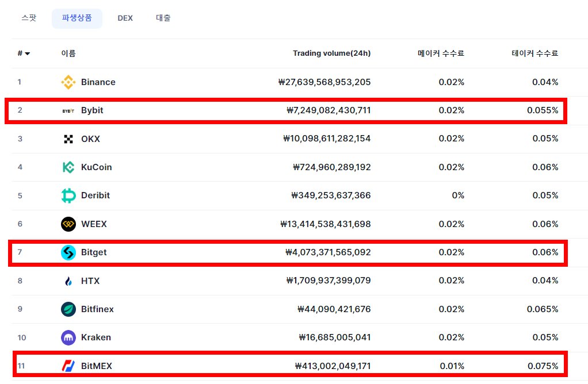Click the HTX flame logo icon
This screenshot has height=384, width=588.
point(68,281)
